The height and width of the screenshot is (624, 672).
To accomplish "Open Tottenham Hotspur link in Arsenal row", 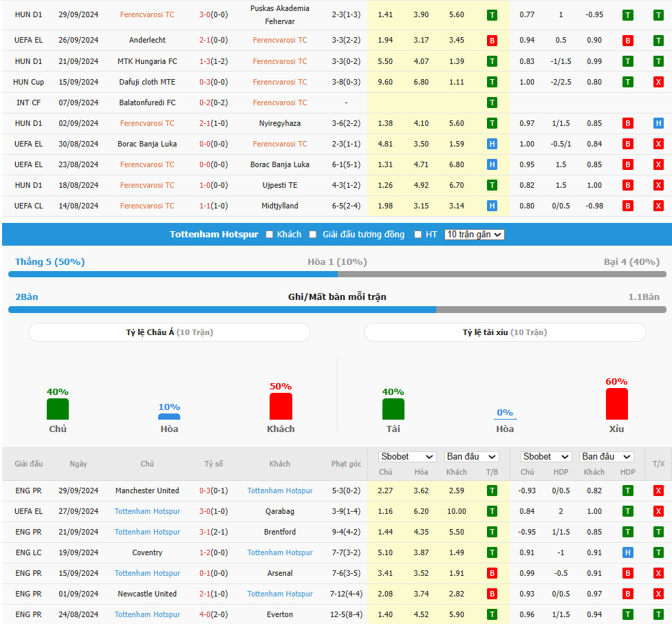I will [x=147, y=573].
